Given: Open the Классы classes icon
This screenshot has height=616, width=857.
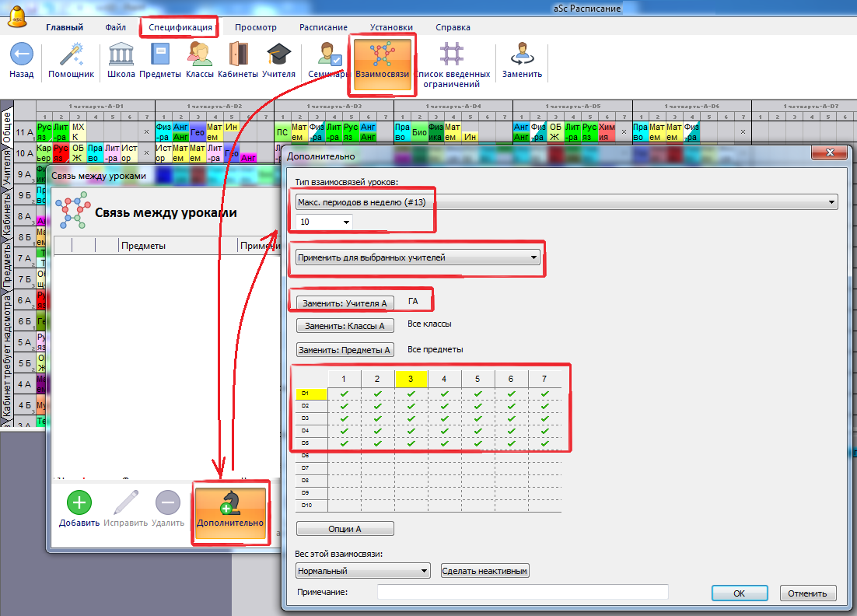Looking at the screenshot, I should [x=199, y=55].
